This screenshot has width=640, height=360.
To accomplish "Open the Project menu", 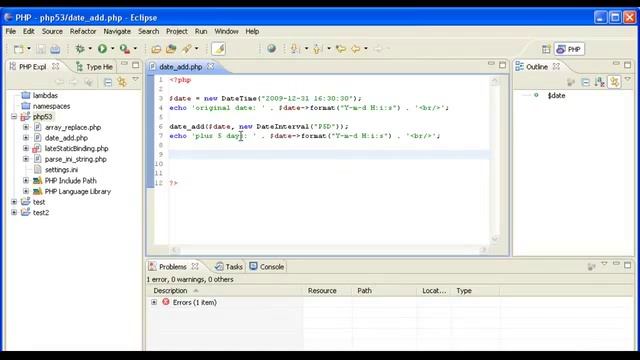I will [x=177, y=31].
